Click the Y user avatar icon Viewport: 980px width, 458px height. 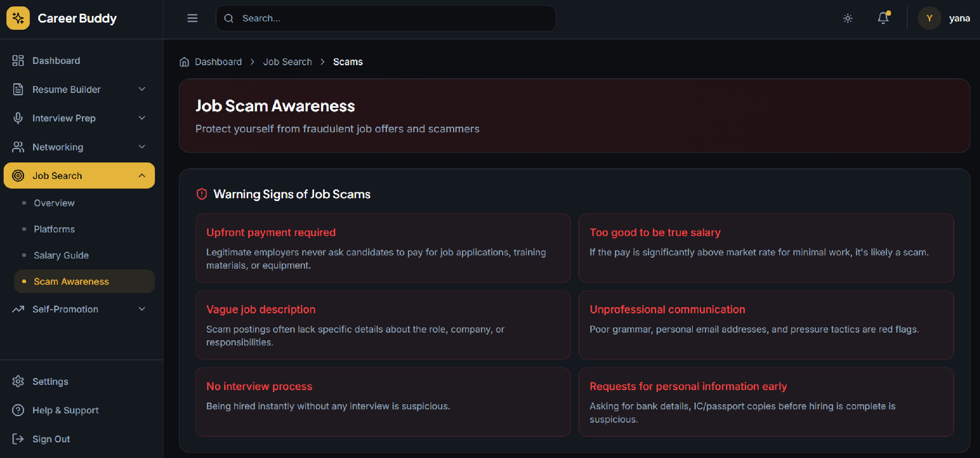pos(929,18)
